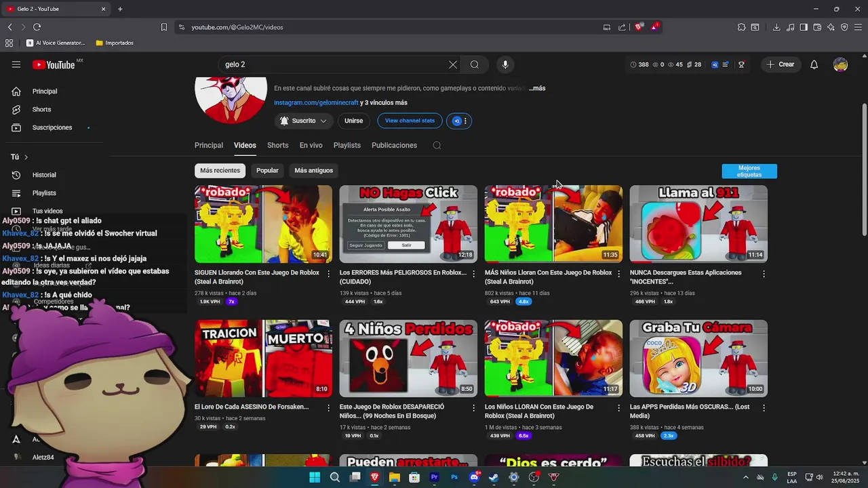Open Brave VPN shield icon
The width and height of the screenshot is (868, 488).
tap(844, 27)
